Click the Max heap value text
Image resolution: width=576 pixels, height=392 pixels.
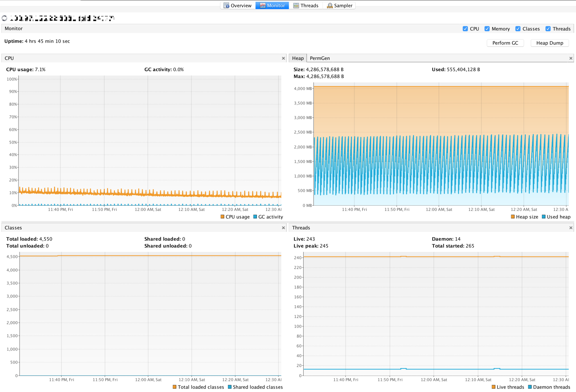click(x=325, y=76)
